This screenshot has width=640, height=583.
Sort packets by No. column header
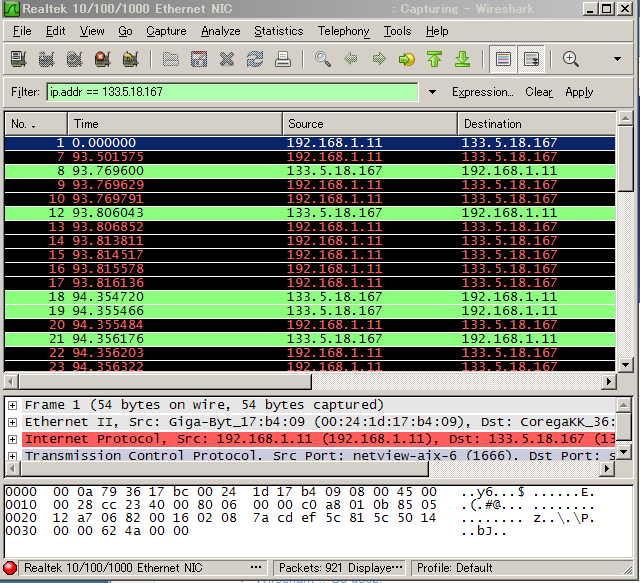[36, 124]
